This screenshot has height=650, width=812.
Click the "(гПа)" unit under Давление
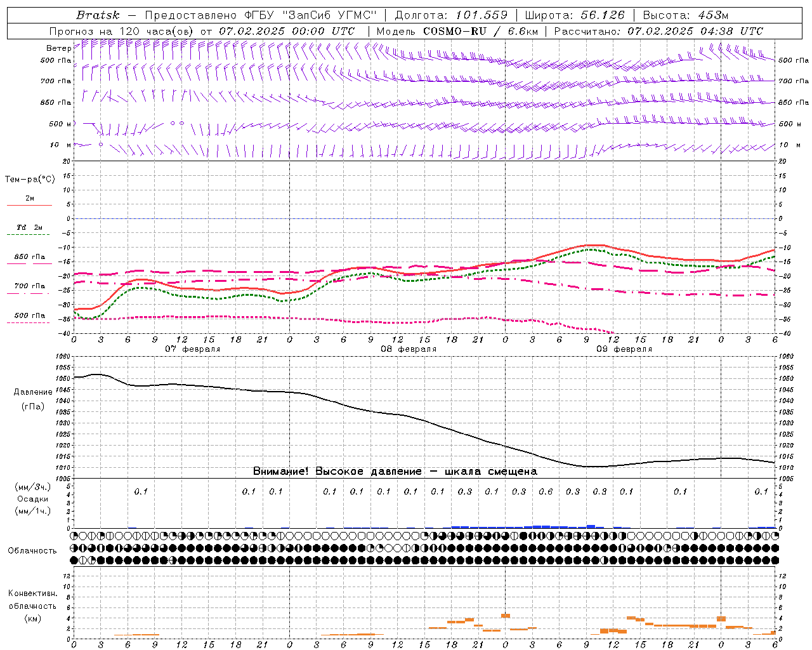click(33, 406)
